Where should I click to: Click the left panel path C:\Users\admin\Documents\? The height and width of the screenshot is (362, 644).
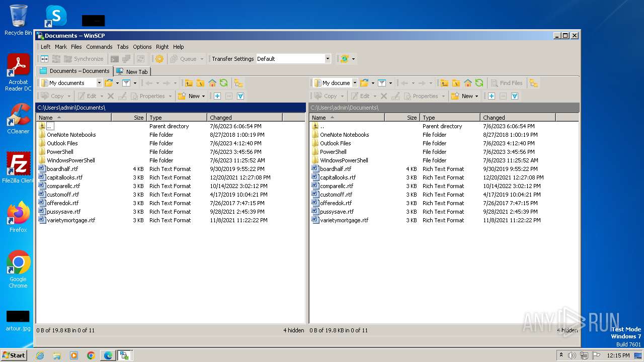pos(71,108)
